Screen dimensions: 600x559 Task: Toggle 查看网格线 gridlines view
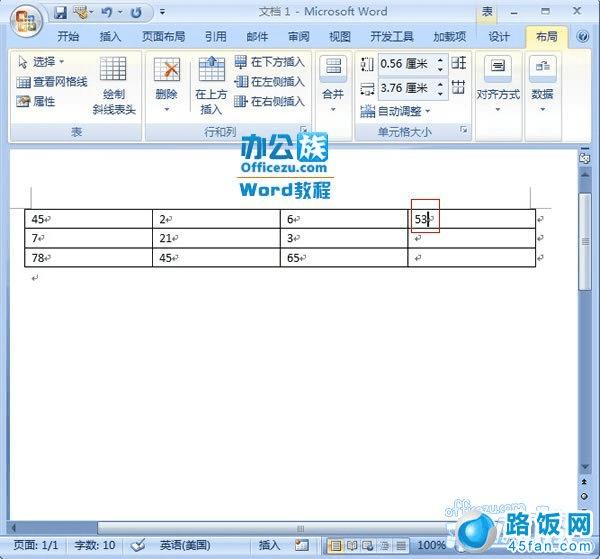click(x=52, y=81)
